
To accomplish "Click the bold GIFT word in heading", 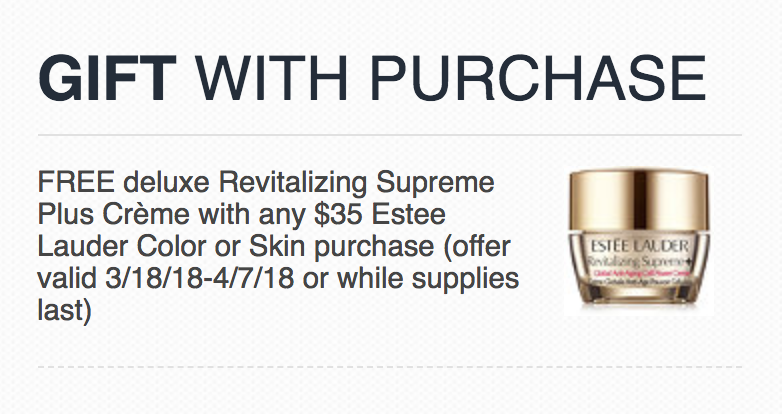I will click(107, 79).
